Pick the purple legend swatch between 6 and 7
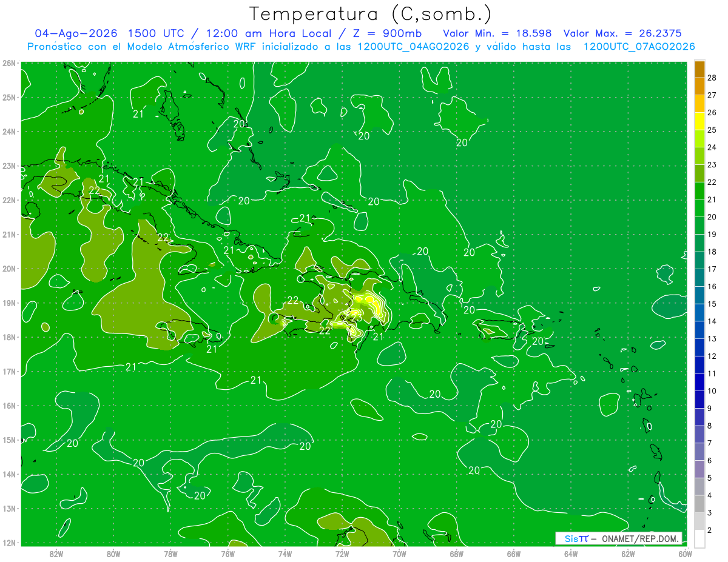Viewport: 728px width, 562px height. pyautogui.click(x=699, y=452)
